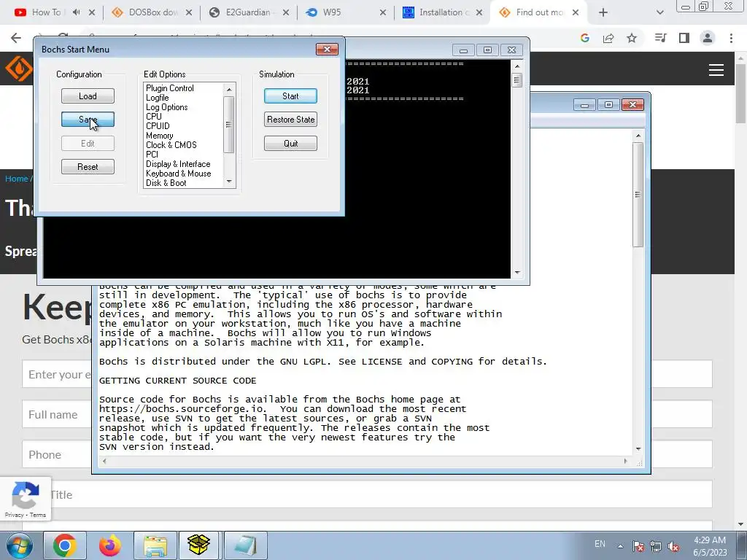This screenshot has height=560, width=747.
Task: Open the Windows Start button
Action: tap(20, 545)
